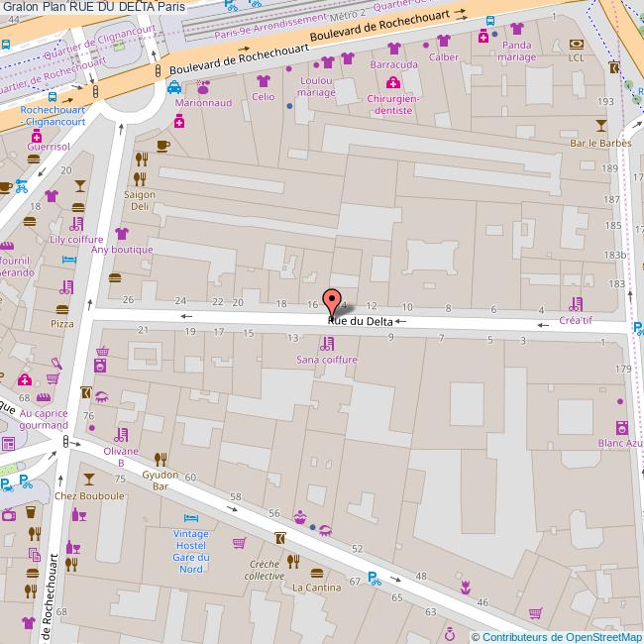Select the Barracuda clothing shop icon

pyautogui.click(x=393, y=48)
